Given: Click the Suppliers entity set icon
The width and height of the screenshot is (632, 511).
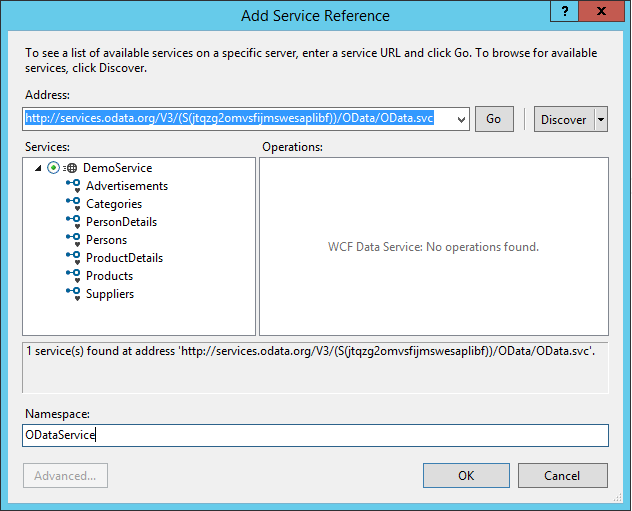Looking at the screenshot, I should (73, 294).
